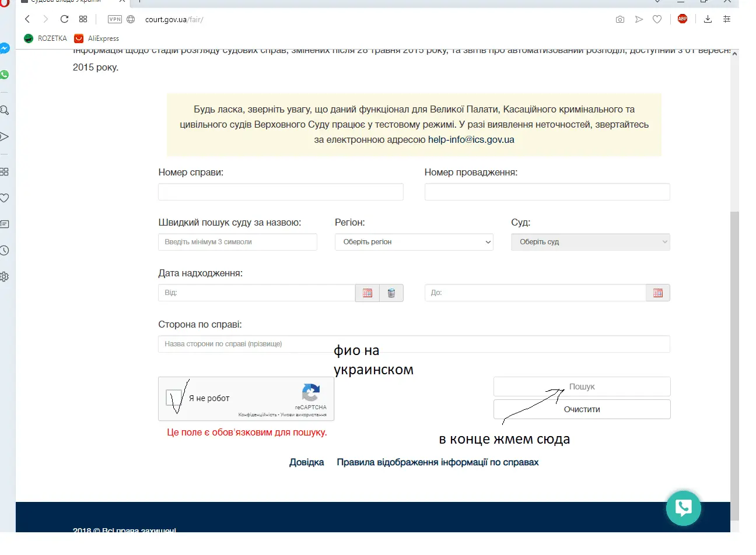The image size is (756, 555).
Task: Open calendar picker for 'Від' date
Action: pos(367,293)
